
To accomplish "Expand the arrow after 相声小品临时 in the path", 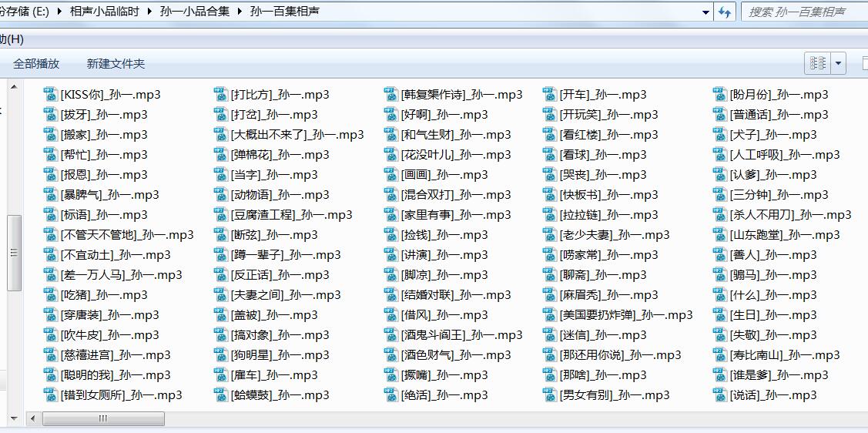I will pyautogui.click(x=149, y=12).
